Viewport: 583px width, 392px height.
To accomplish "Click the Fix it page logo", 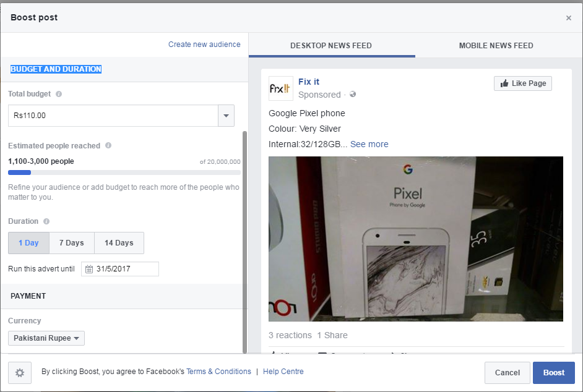I will 281,88.
